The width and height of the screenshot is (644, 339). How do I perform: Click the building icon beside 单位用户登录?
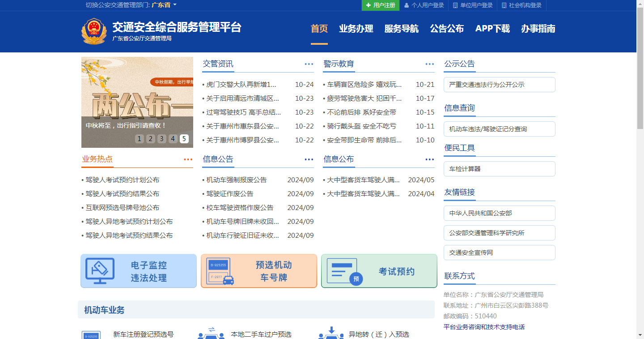[x=455, y=5]
